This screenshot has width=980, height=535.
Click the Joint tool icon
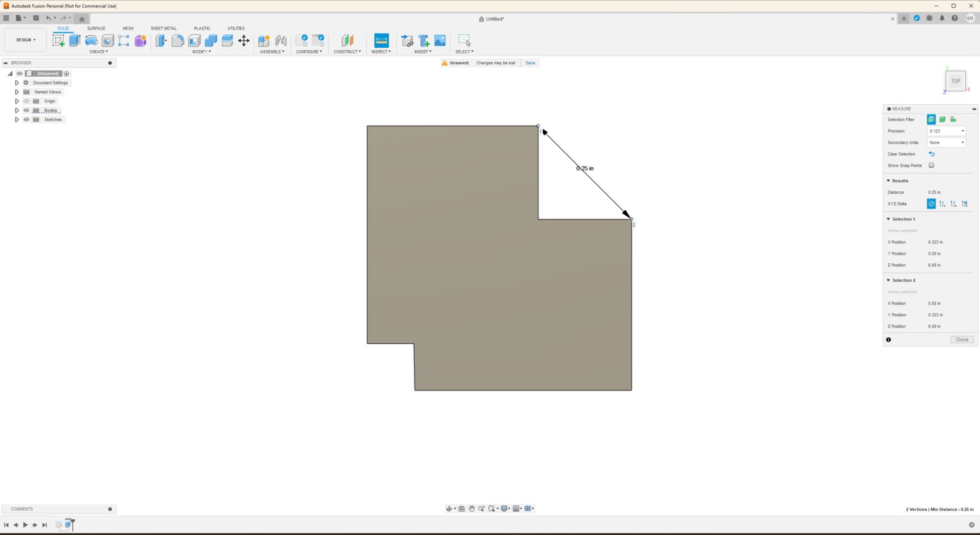(281, 40)
